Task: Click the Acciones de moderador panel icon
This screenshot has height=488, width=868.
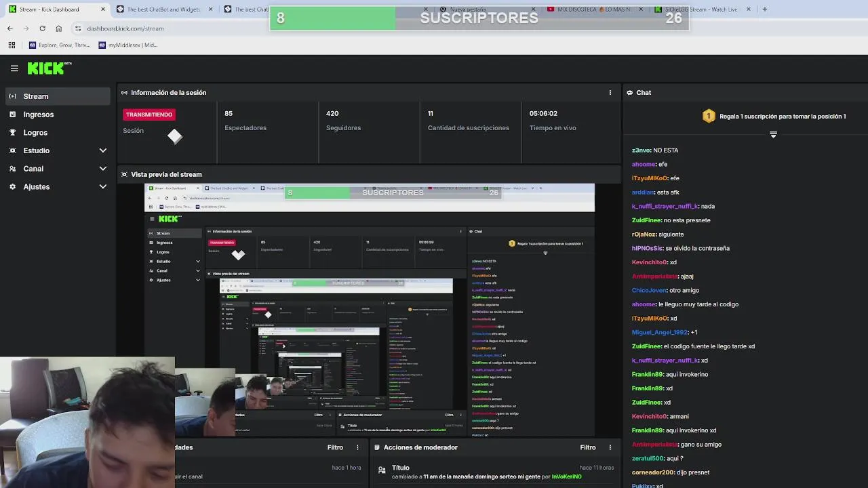Action: click(376, 447)
